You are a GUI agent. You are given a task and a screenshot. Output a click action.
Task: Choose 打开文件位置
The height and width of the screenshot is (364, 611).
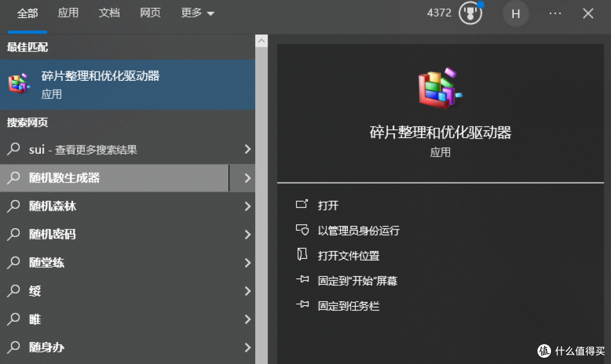click(x=348, y=256)
